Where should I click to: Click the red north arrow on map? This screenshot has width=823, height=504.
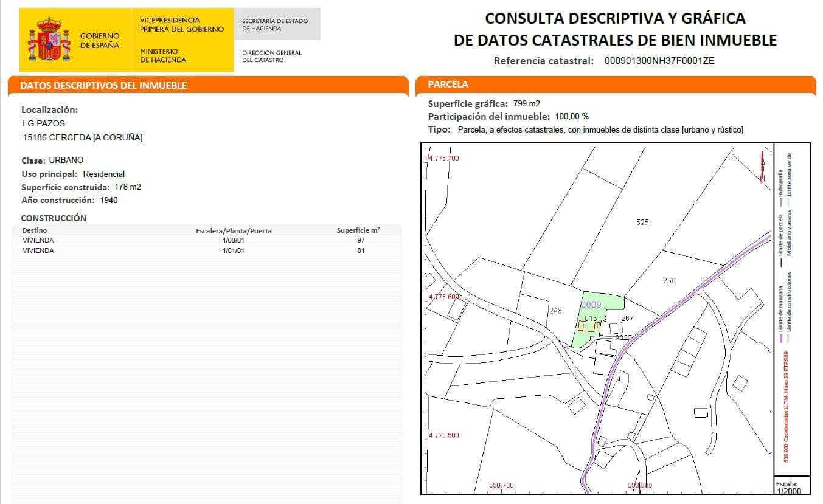click(761, 166)
